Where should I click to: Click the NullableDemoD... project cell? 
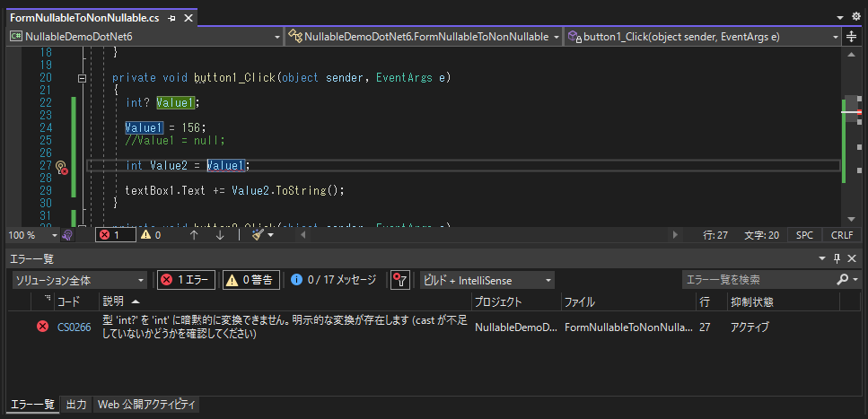[x=516, y=327]
